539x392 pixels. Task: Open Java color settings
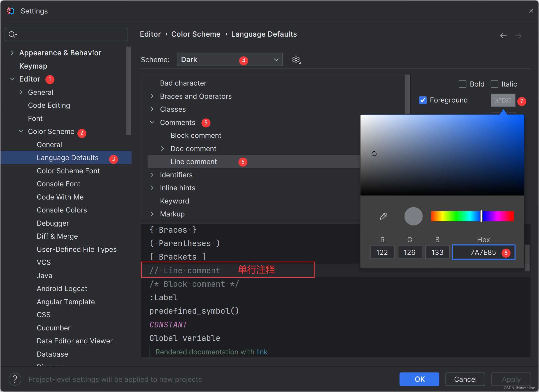[44, 276]
